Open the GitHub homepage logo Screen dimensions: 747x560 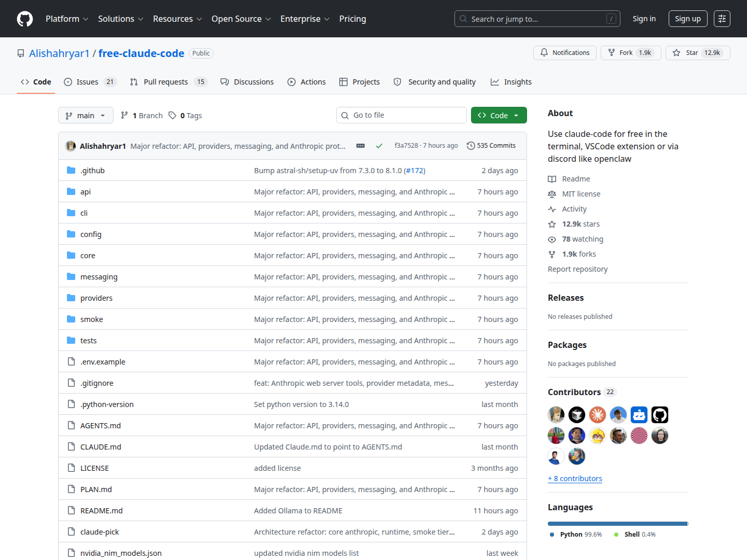click(25, 19)
